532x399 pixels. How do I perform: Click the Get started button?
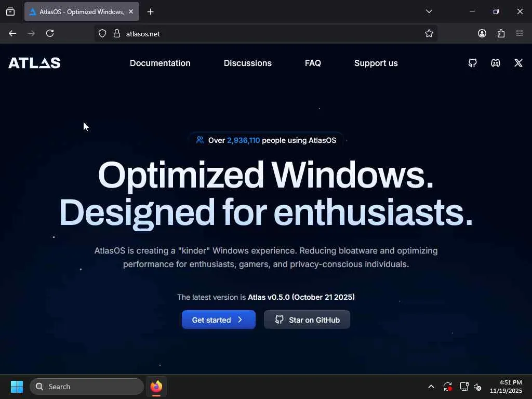coord(219,320)
